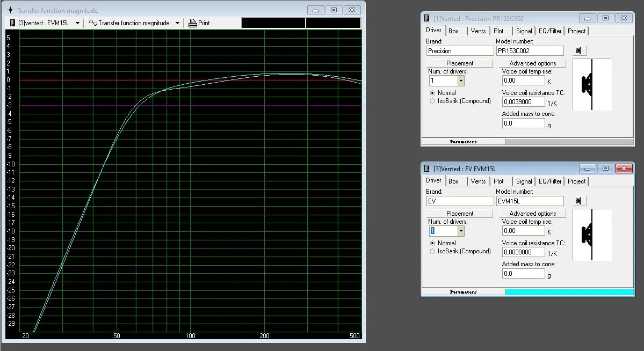Click the cyan progress bar beside the Parameters button
This screenshot has height=351, width=644.
(x=569, y=291)
